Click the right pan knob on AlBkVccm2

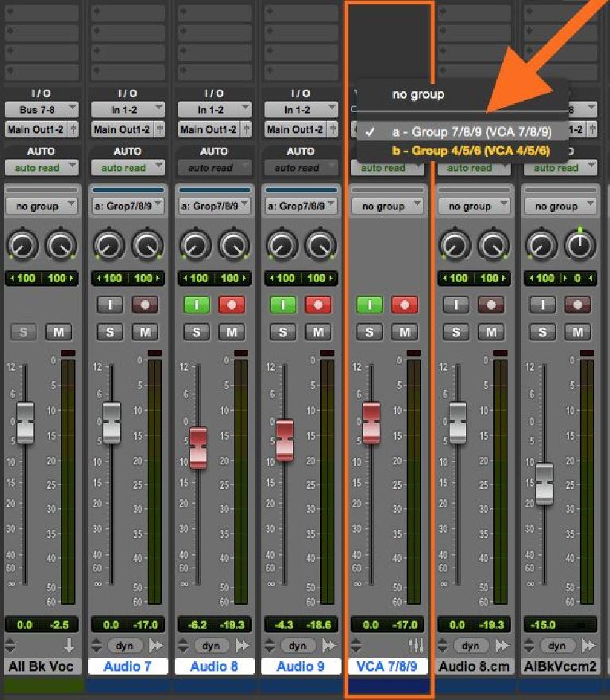point(579,245)
